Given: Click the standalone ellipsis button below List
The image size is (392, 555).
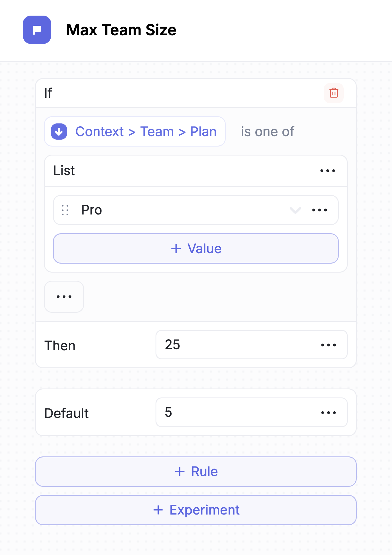Looking at the screenshot, I should [64, 297].
